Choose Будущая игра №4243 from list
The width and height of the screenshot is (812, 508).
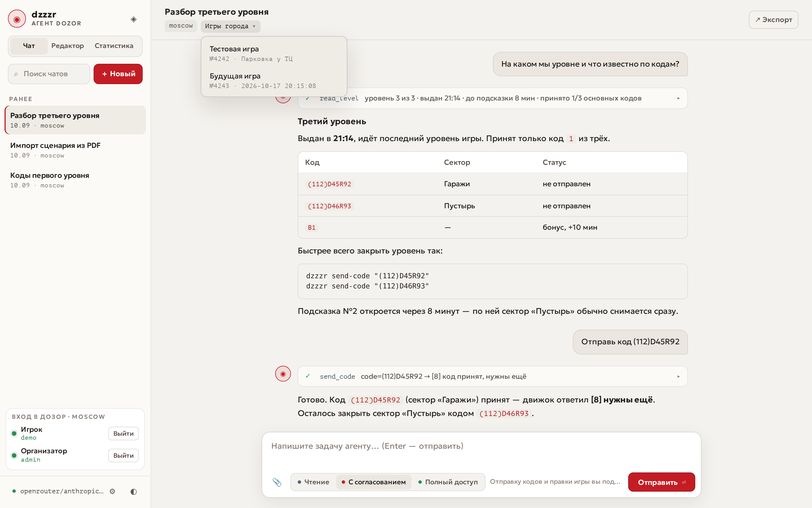click(274, 81)
